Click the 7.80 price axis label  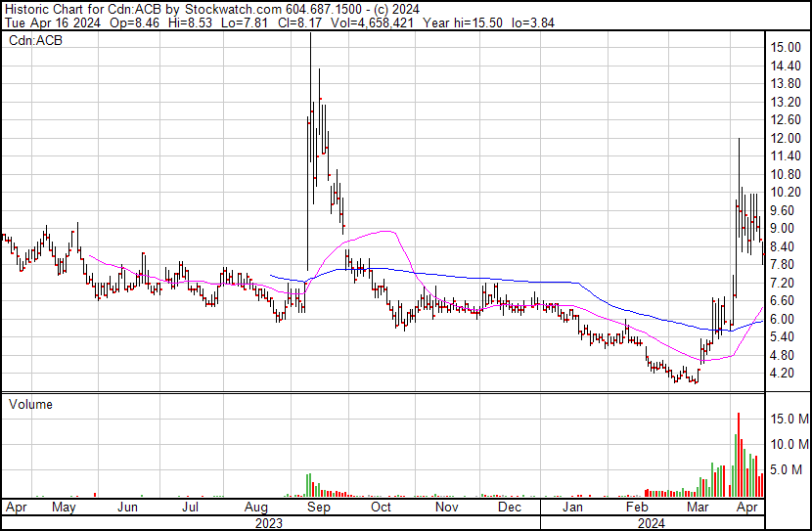point(782,264)
